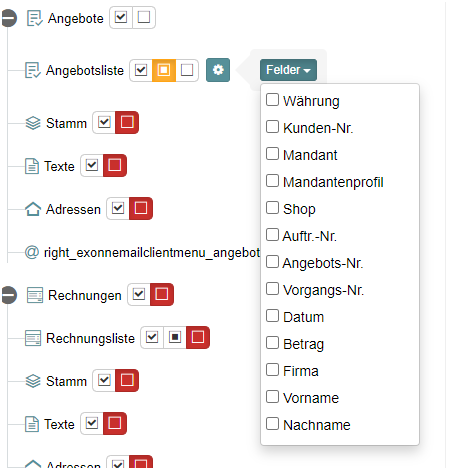
Task: Click the Rechnungen invoice icon
Action: coord(35,295)
